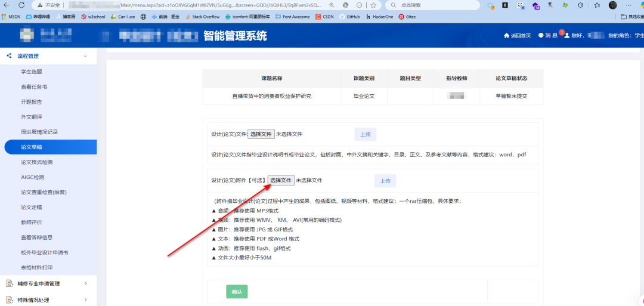Open the 哔哩哔哩 bookmark

[x=38, y=17]
